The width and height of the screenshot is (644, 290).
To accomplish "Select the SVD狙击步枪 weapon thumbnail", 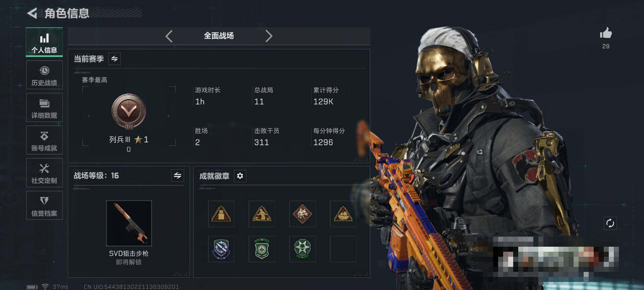I will tap(129, 223).
